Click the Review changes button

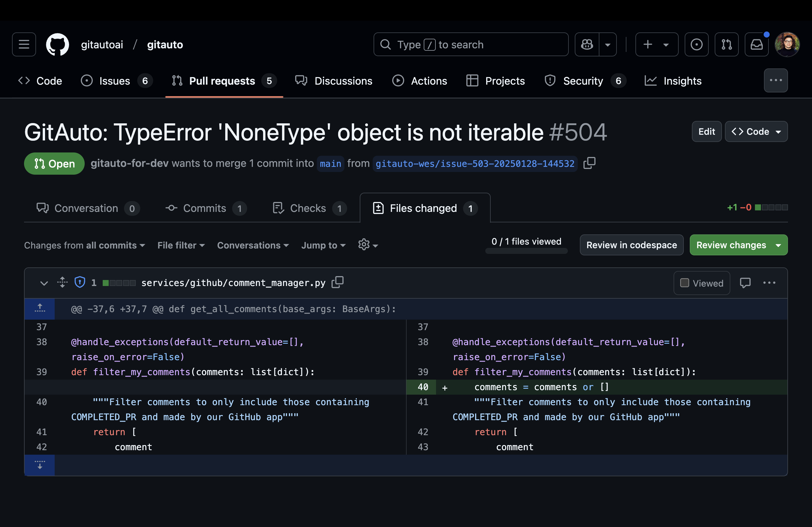point(739,245)
